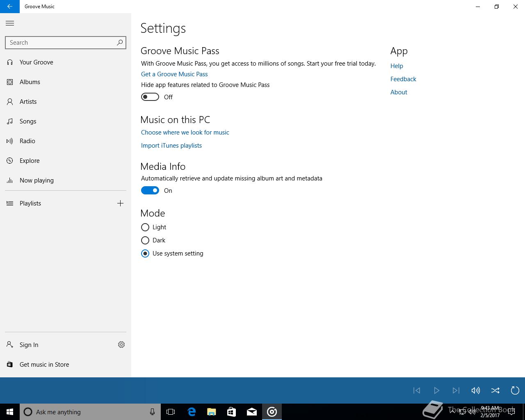Click Choose where we look for music
Viewport: 525px width, 420px height.
[x=185, y=132]
